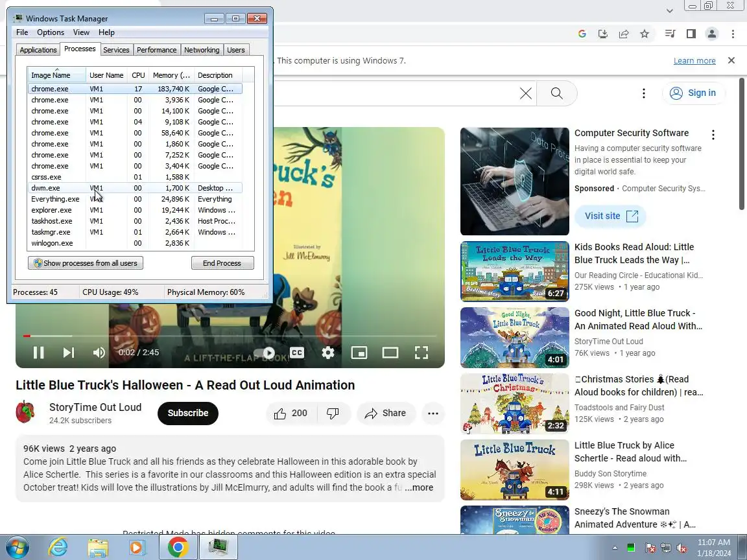
Task: Bookmark this page with star icon
Action: 645,34
